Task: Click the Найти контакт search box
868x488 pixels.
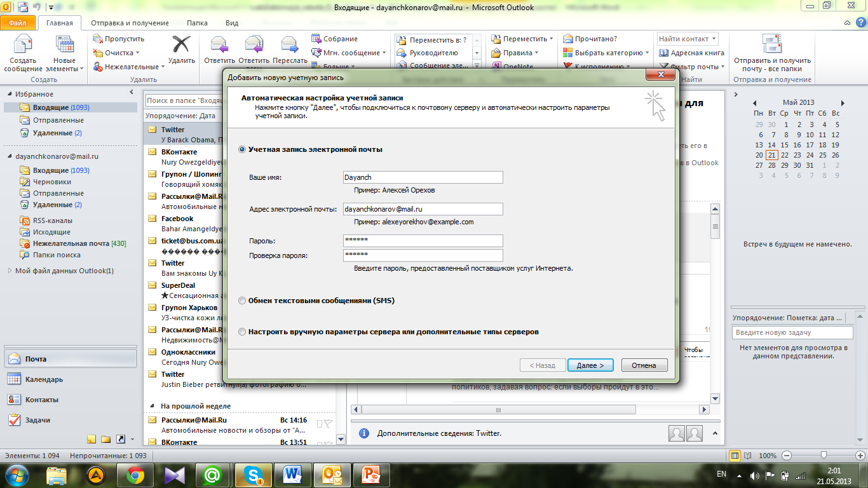Action: tap(688, 39)
